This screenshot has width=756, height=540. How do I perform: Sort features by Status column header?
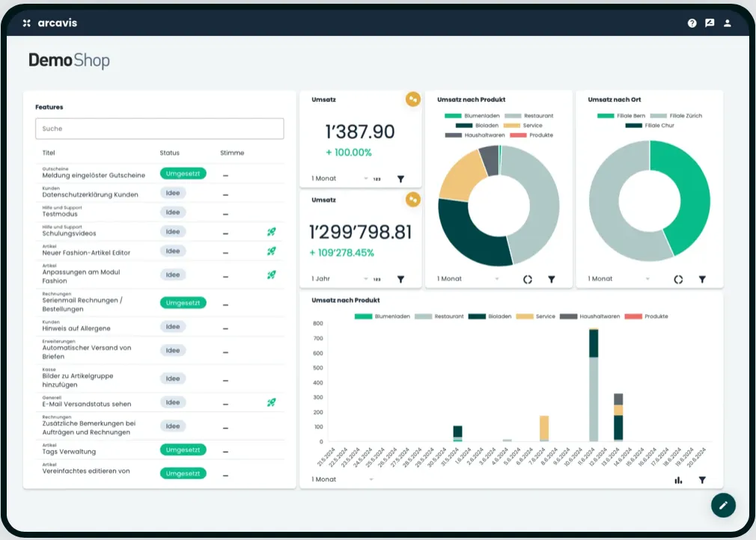(x=170, y=153)
